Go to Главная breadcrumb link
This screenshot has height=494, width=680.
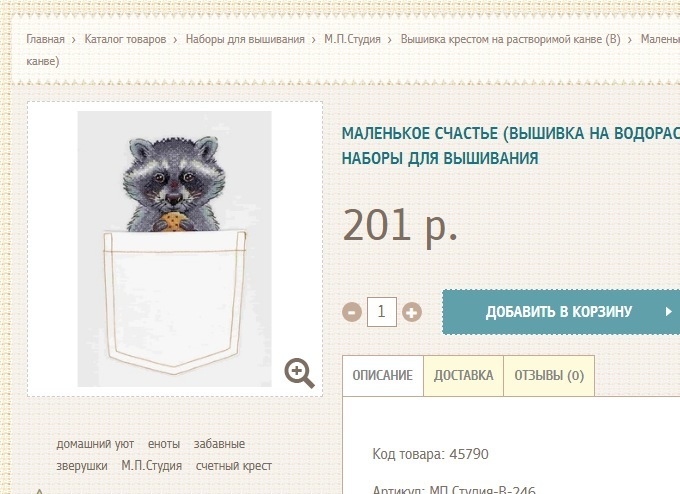pos(46,39)
